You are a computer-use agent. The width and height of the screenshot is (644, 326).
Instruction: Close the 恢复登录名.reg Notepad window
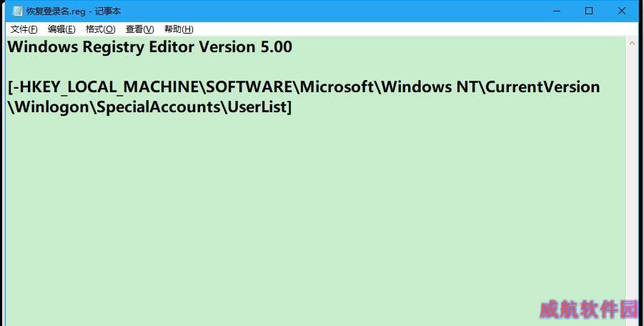(x=622, y=11)
